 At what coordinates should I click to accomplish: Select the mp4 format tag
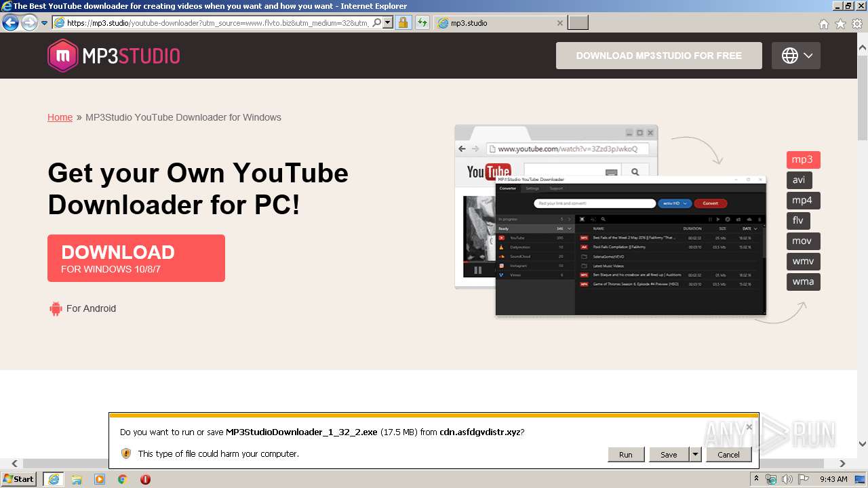(x=804, y=201)
